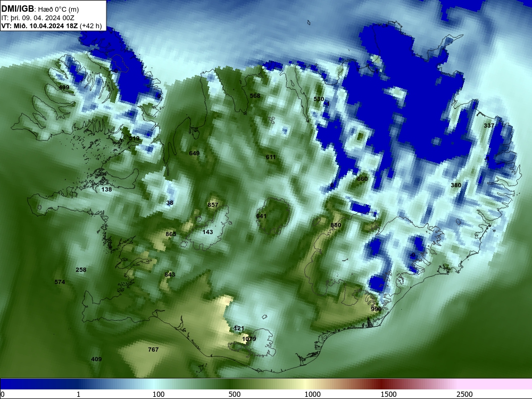Click the map value 649
The image size is (532, 399).
point(194,153)
